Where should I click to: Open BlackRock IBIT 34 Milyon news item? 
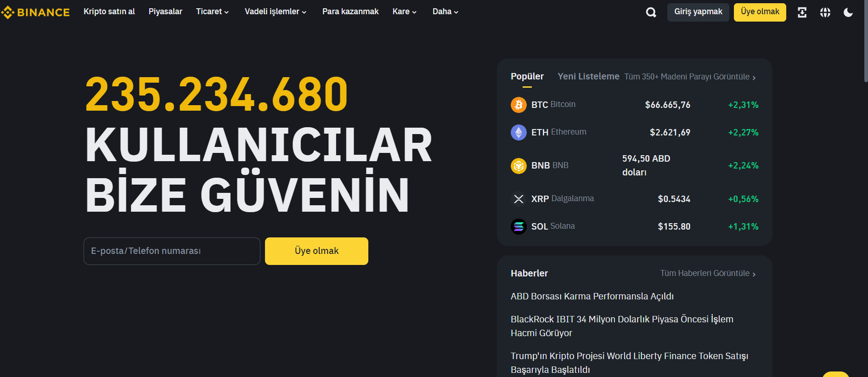click(622, 326)
